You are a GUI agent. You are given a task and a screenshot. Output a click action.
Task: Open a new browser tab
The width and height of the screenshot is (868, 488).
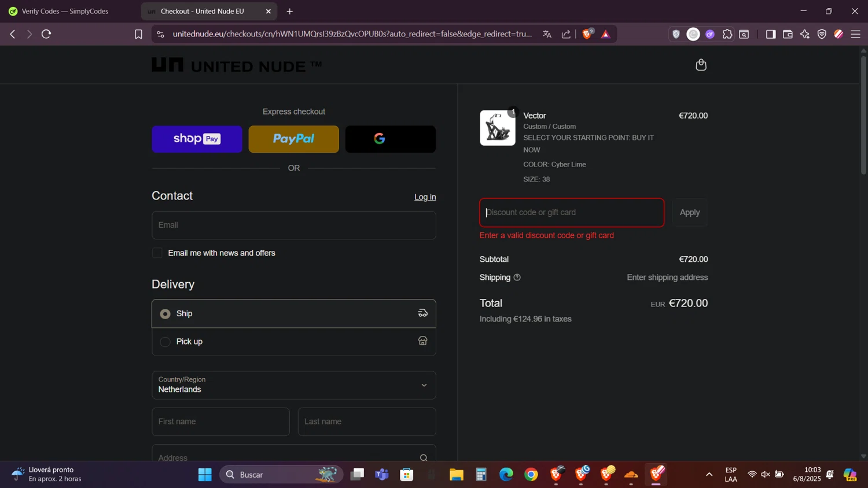tap(290, 11)
